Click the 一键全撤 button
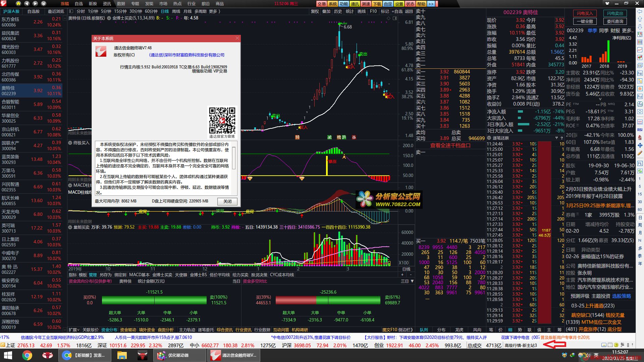Viewport: 644px width, 362px height. coord(585,21)
